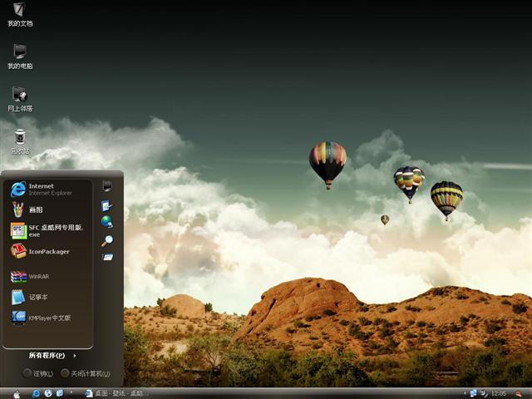Click 关闭计算机(U) shutdown button
532x399 pixels.
coord(85,373)
